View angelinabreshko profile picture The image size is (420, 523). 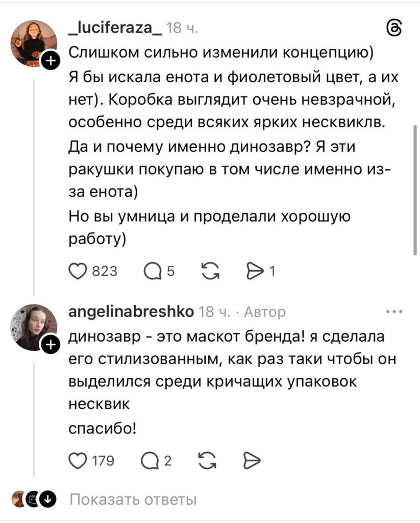(33, 328)
